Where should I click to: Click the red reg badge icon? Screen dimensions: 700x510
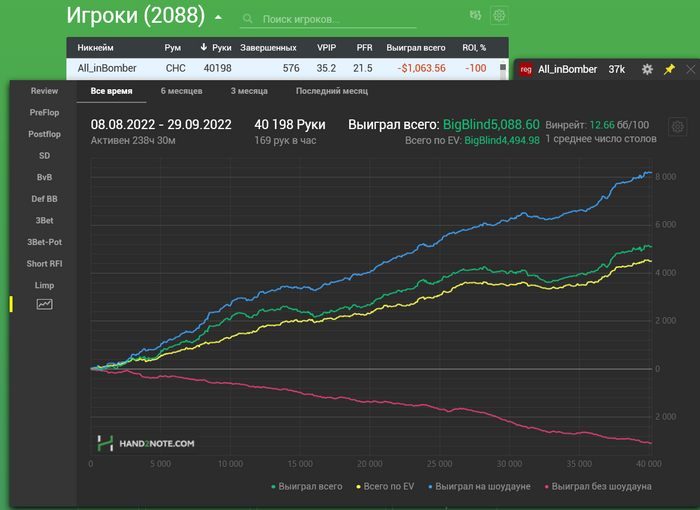pos(526,69)
